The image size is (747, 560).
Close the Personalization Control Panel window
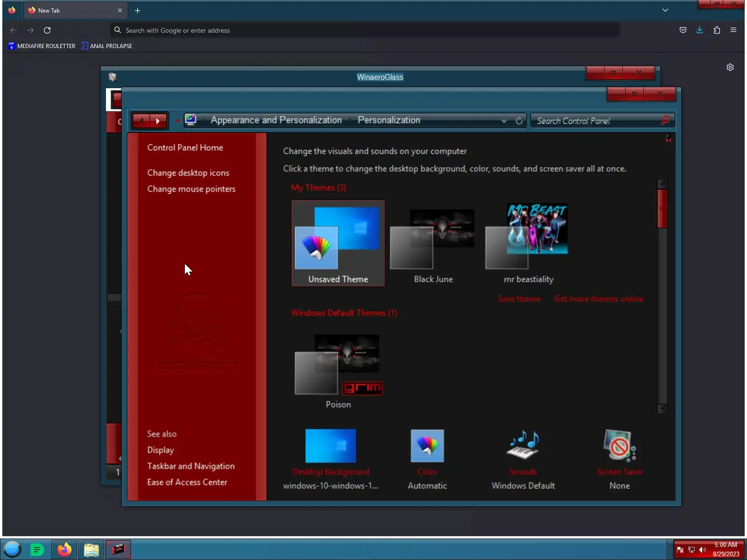pos(660,94)
